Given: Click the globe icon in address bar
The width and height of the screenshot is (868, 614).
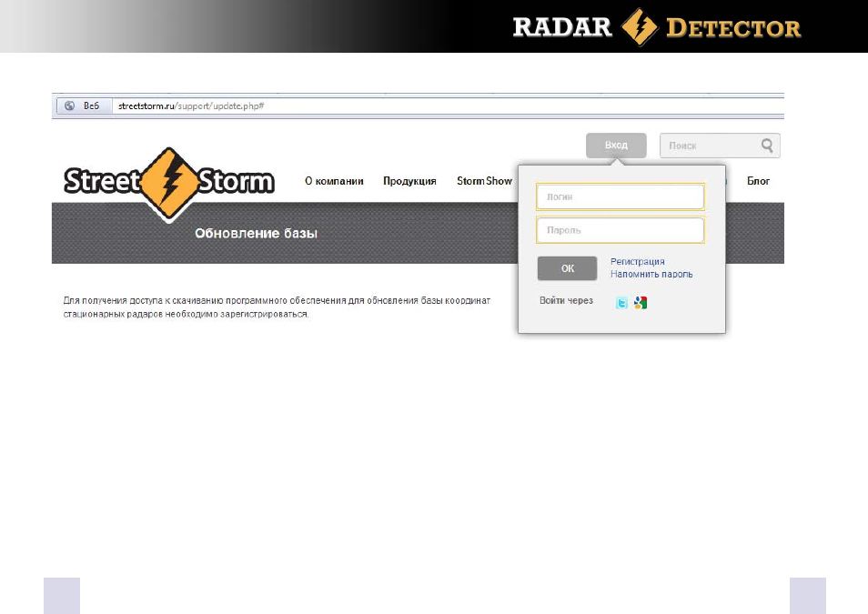Looking at the screenshot, I should [70, 106].
